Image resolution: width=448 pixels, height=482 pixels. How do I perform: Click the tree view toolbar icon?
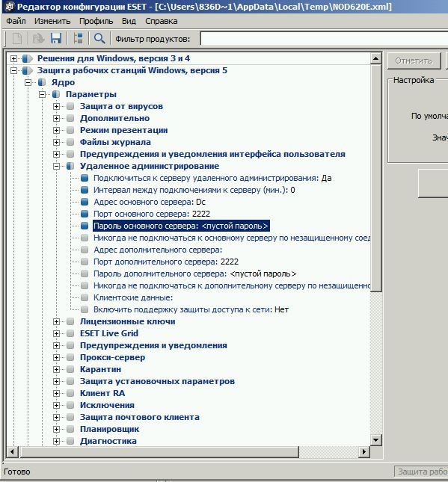click(x=78, y=38)
